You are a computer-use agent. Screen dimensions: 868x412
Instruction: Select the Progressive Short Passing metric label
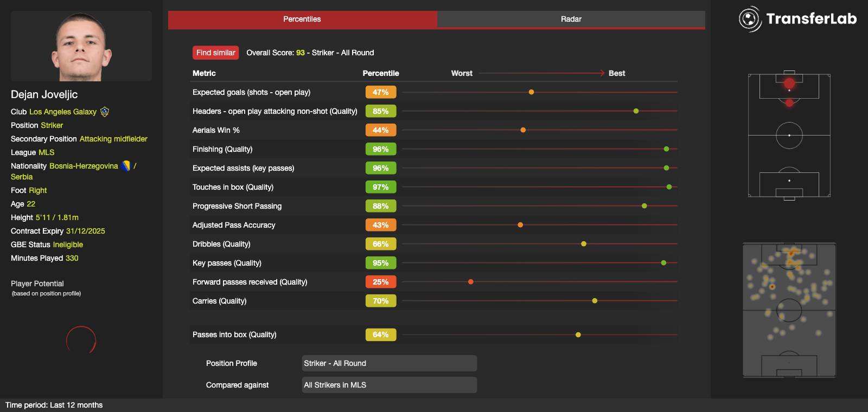pyautogui.click(x=237, y=206)
